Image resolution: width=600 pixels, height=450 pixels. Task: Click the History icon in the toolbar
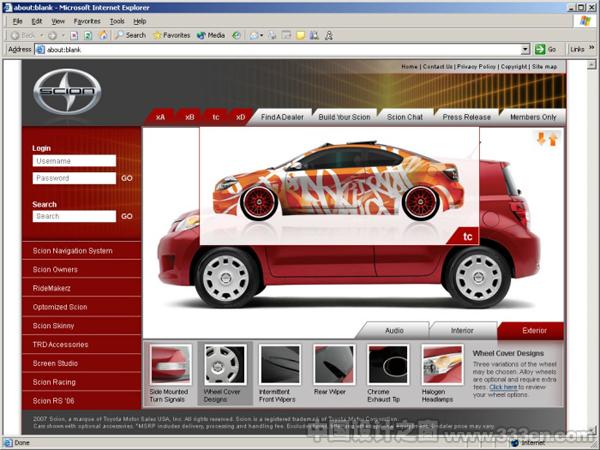coord(236,36)
